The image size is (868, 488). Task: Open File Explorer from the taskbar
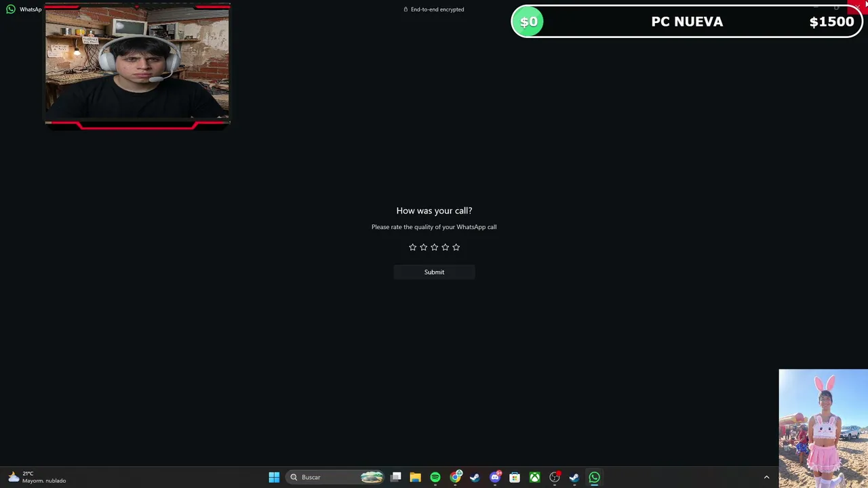[415, 477]
